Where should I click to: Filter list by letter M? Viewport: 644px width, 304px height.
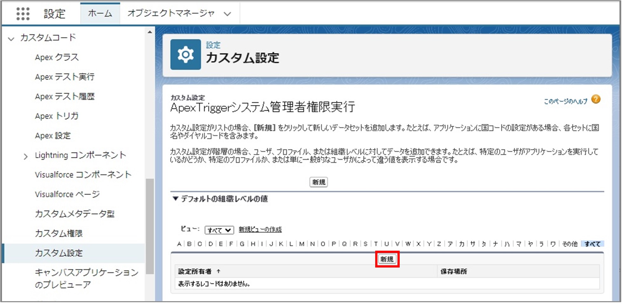pos(302,244)
